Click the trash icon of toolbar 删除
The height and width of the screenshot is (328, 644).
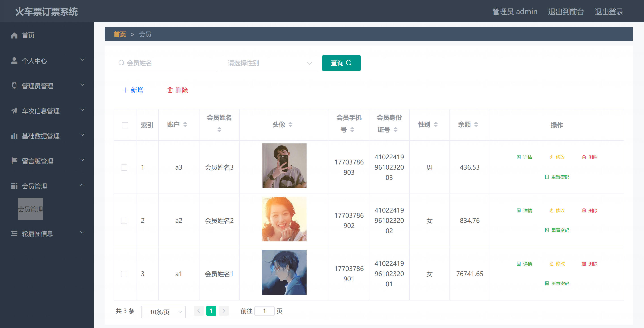pos(170,90)
